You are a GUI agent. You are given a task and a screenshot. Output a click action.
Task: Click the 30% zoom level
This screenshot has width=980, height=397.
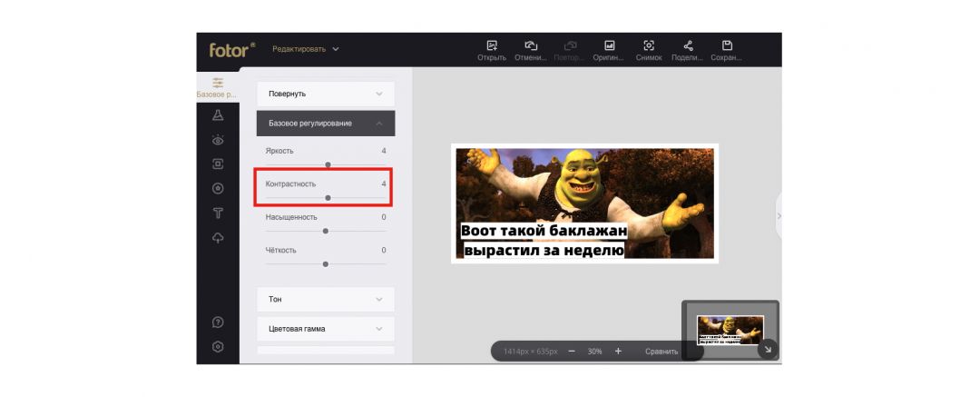pyautogui.click(x=594, y=352)
